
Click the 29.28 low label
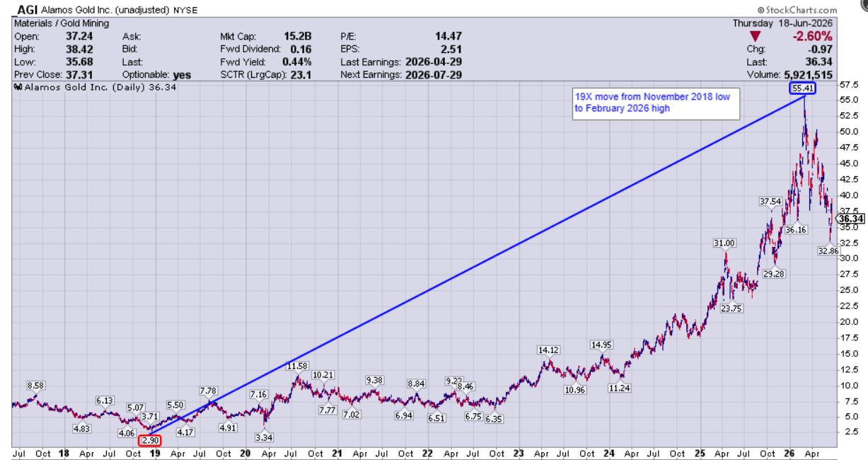pyautogui.click(x=775, y=273)
